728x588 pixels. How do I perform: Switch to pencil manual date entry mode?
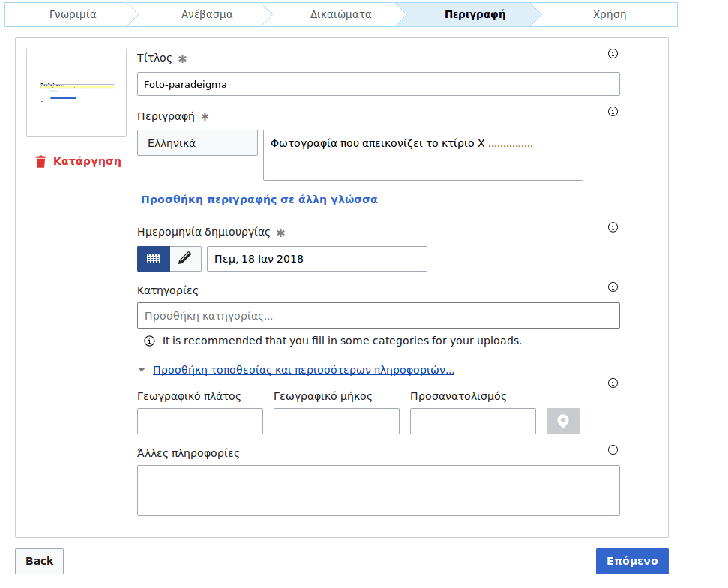[x=185, y=259]
